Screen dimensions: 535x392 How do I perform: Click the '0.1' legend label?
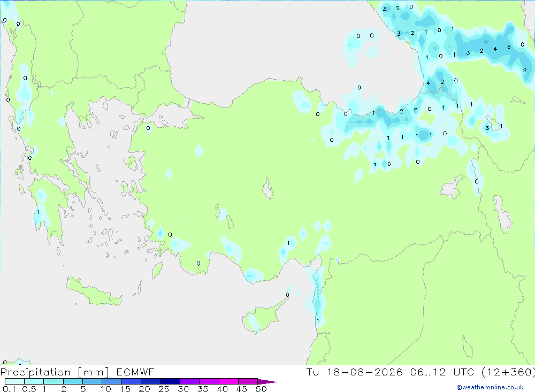pos(9,389)
